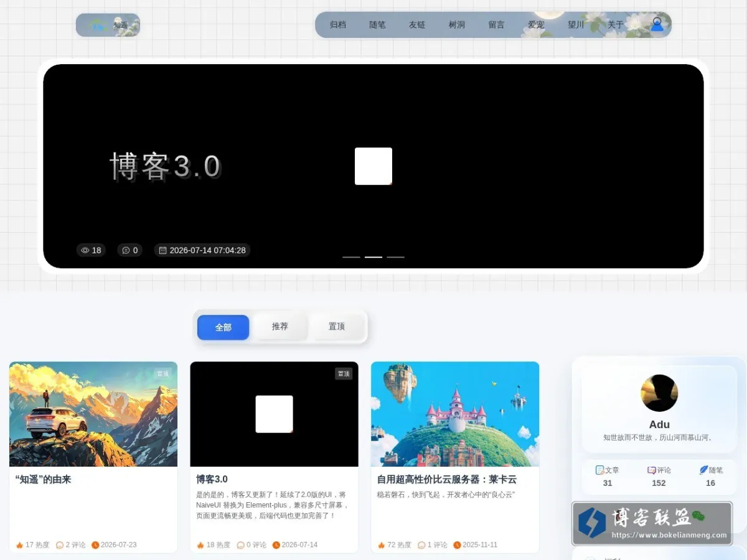The image size is (747, 560).
Task: Click the comment icon next to 1 评论
Action: [x=421, y=545]
